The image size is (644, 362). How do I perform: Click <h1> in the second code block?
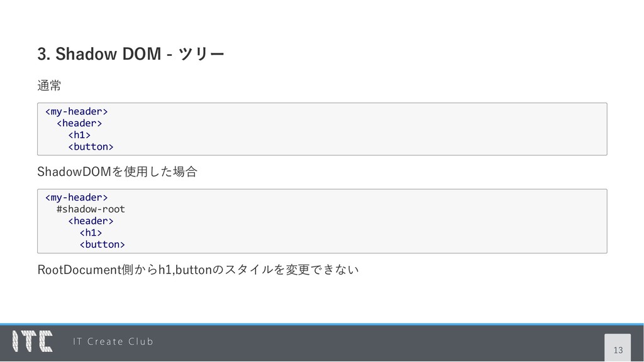click(x=91, y=233)
